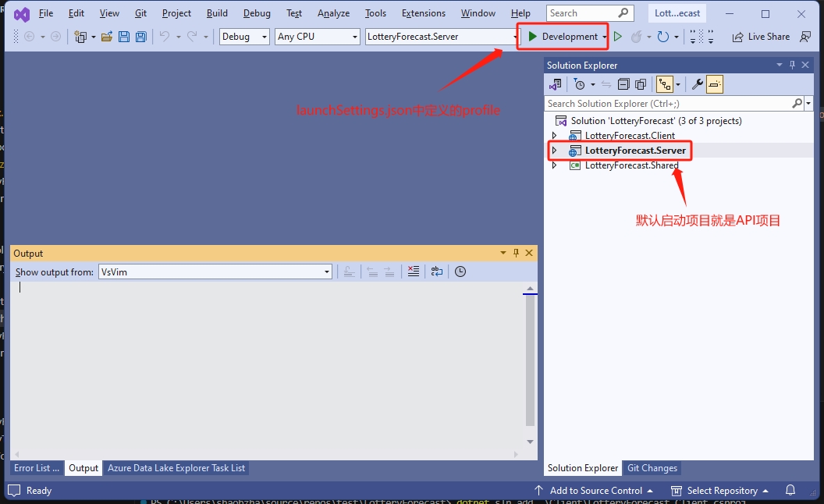This screenshot has height=504, width=824.
Task: Click the notifications bell in status bar
Action: [x=790, y=491]
